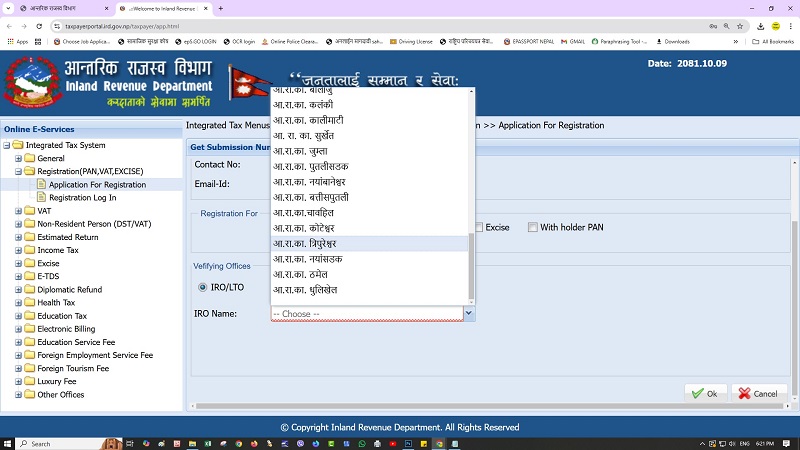The width and height of the screenshot is (800, 450).
Task: Open the Windows Start menu
Action: pyautogui.click(x=7, y=443)
